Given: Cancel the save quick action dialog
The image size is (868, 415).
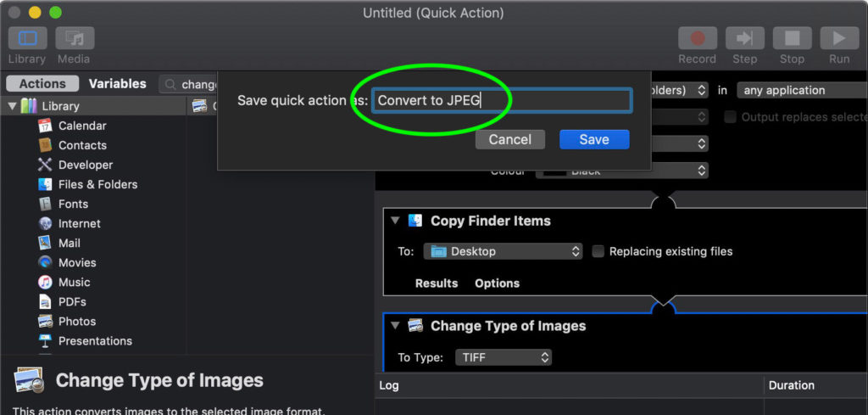Looking at the screenshot, I should pyautogui.click(x=509, y=140).
